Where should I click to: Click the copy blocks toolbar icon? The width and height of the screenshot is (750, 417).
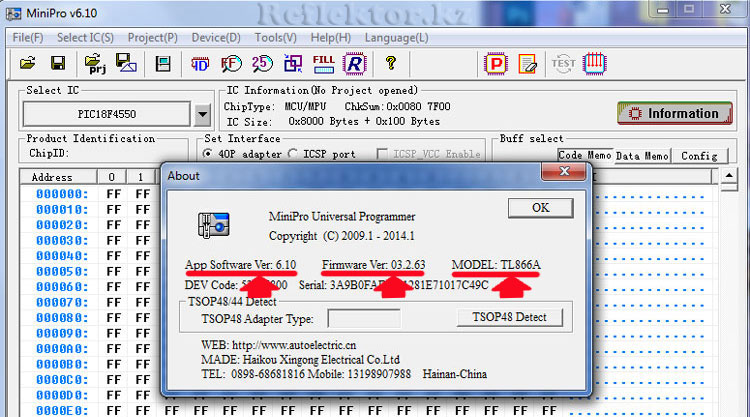293,63
